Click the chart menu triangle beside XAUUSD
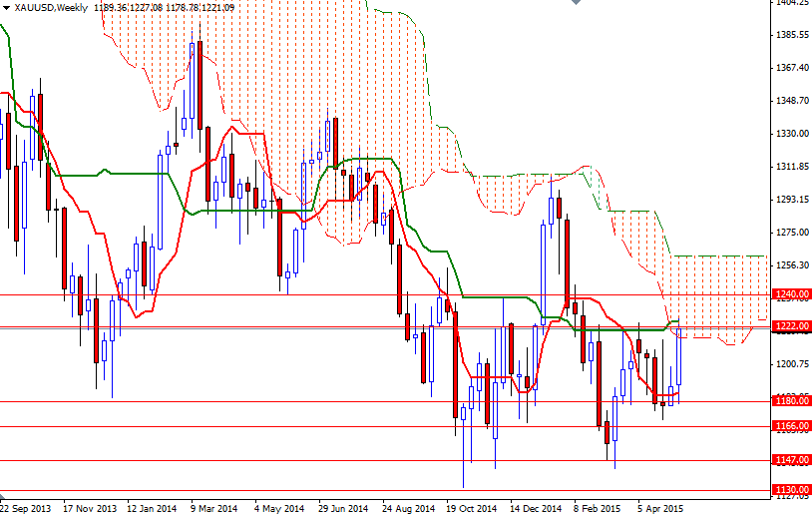 pos(6,8)
